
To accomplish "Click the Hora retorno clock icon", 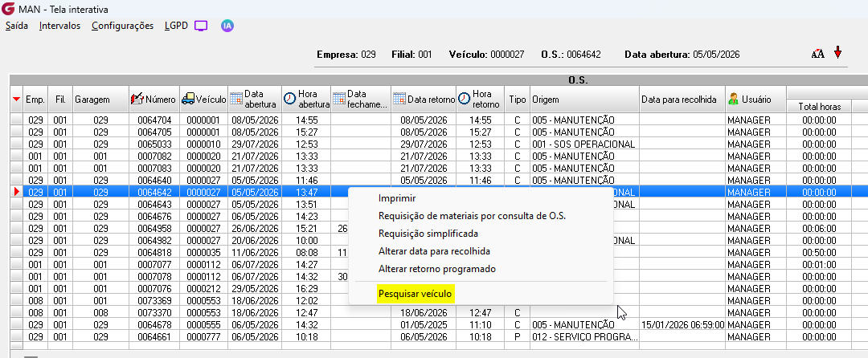I will (464, 99).
